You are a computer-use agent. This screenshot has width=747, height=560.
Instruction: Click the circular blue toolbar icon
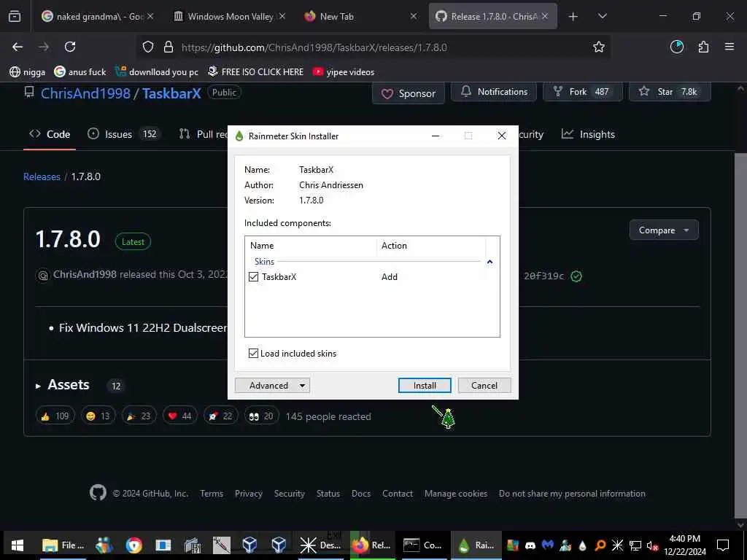[x=677, y=47]
